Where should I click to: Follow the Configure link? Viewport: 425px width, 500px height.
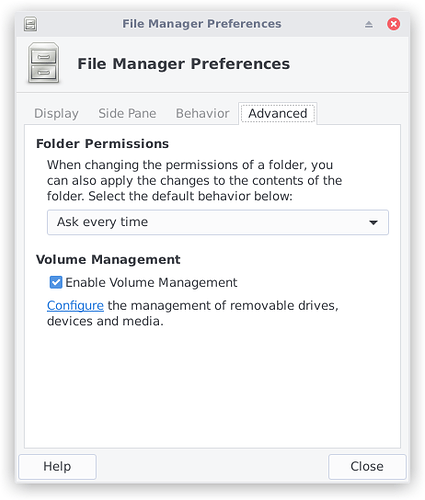click(75, 306)
